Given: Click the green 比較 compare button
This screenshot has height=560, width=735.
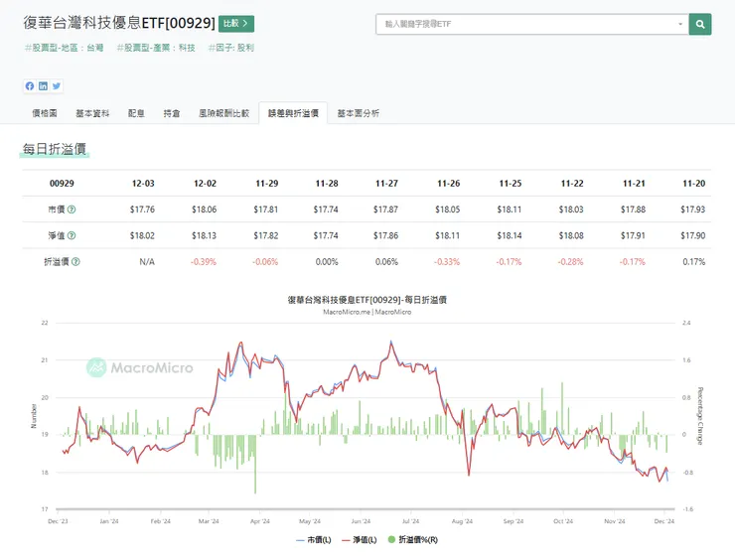Looking at the screenshot, I should pyautogui.click(x=236, y=24).
